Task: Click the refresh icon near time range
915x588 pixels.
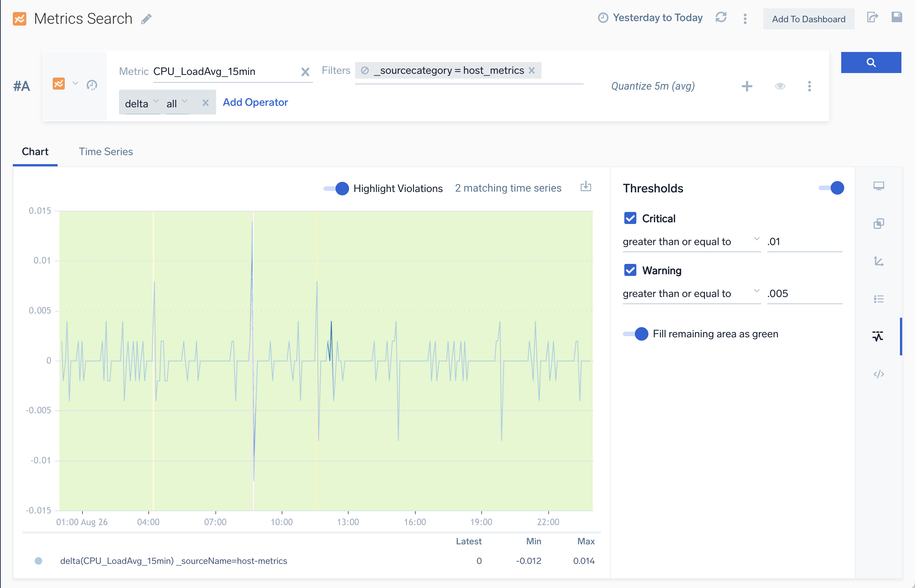Action: pyautogui.click(x=721, y=18)
